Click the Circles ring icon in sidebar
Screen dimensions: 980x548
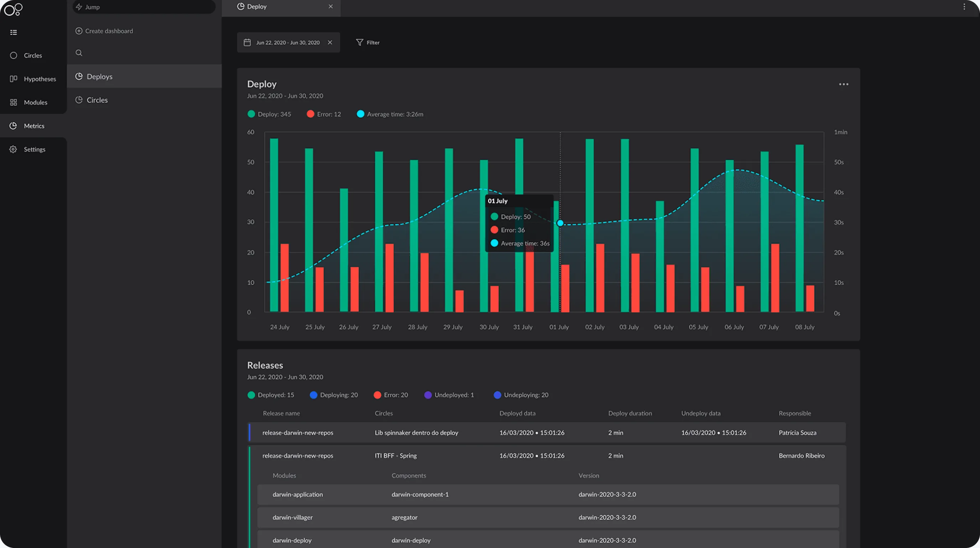13,56
